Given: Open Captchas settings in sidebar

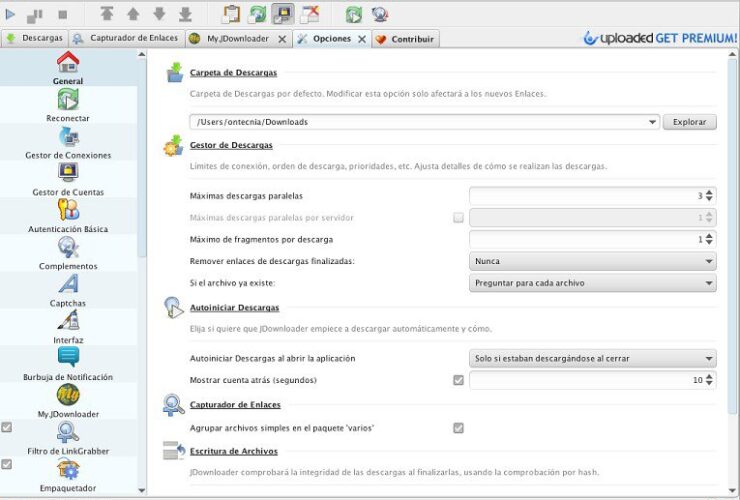Looking at the screenshot, I should (x=68, y=290).
